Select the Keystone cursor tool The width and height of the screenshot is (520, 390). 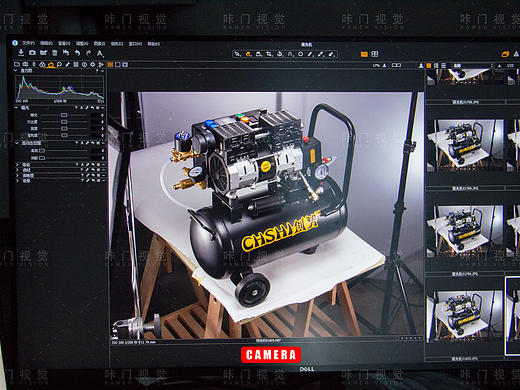[x=290, y=54]
